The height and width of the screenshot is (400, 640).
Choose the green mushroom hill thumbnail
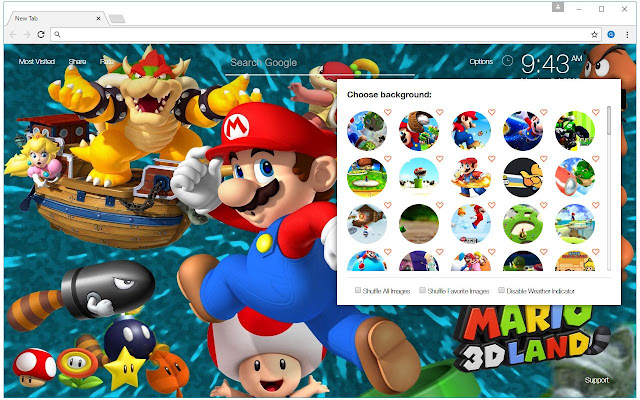(x=523, y=224)
